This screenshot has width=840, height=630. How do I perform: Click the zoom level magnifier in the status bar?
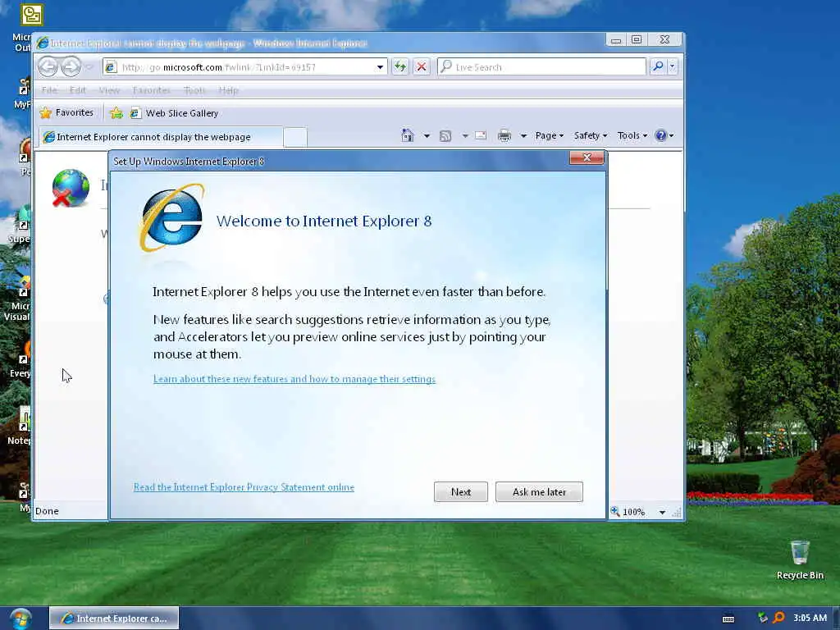tap(615, 512)
